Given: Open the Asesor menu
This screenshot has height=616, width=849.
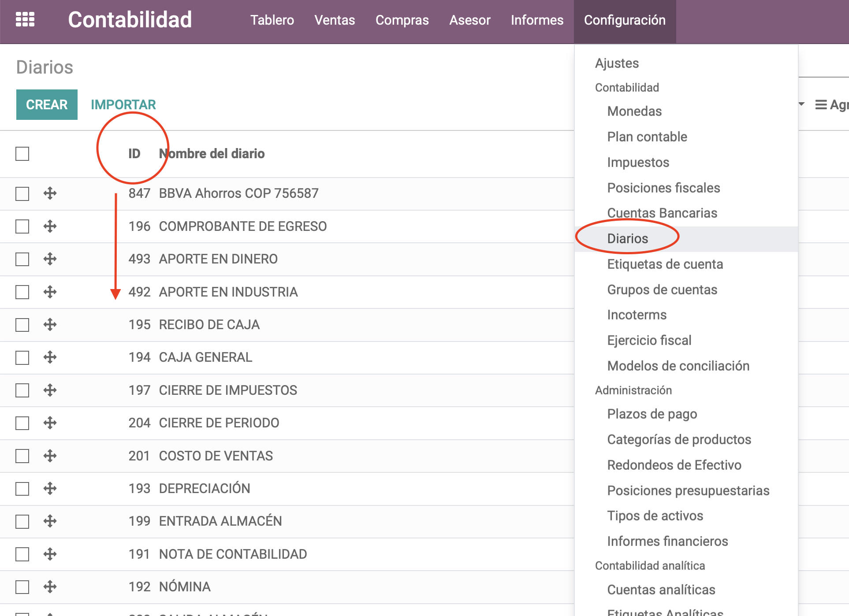Looking at the screenshot, I should tap(470, 20).
